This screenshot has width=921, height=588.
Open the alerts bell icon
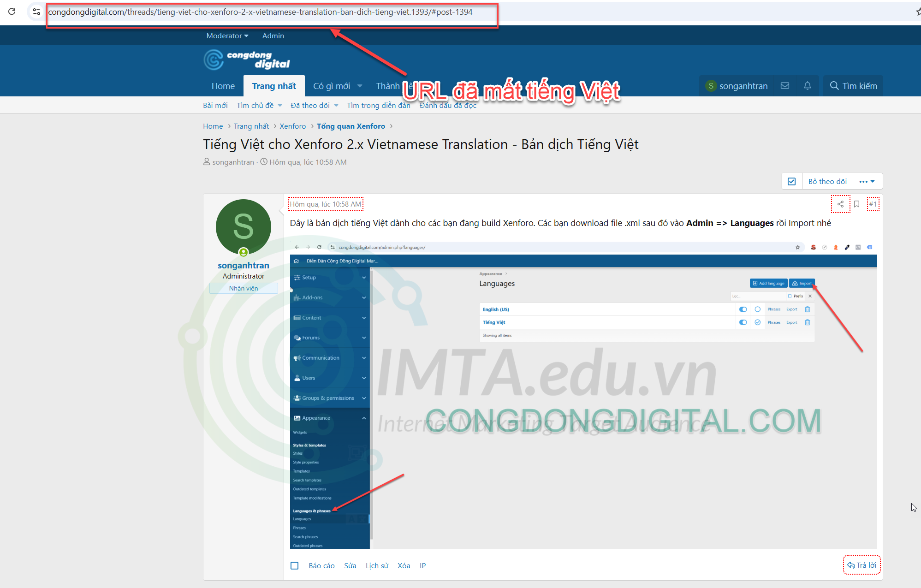(808, 86)
